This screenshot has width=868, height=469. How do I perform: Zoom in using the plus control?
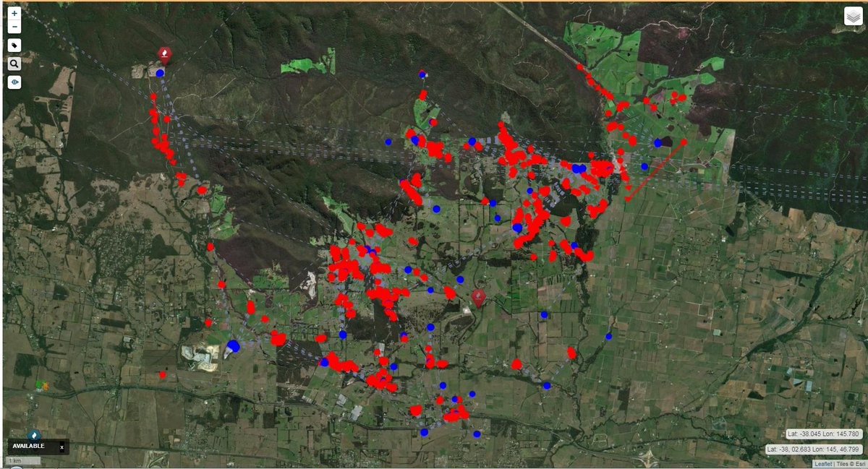[x=14, y=13]
